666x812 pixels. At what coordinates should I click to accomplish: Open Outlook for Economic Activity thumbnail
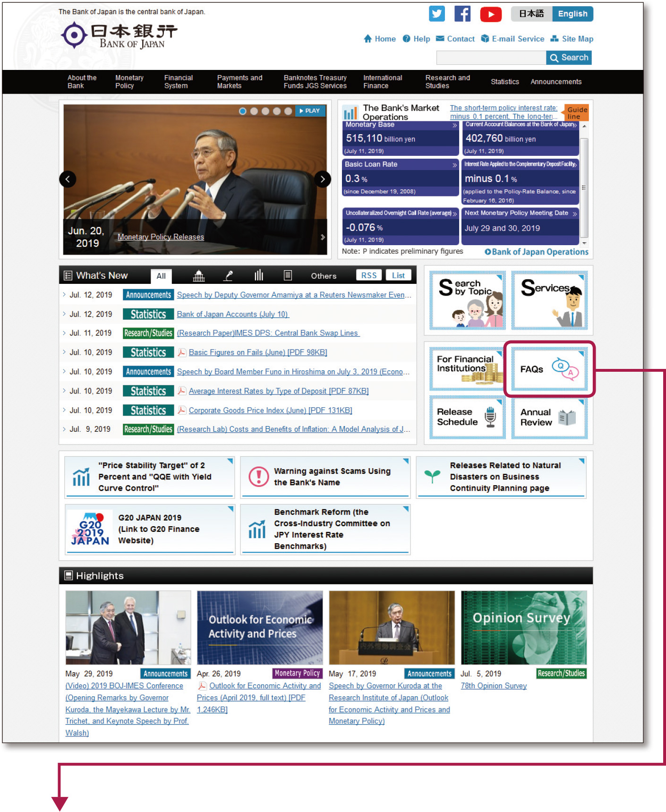[x=260, y=628]
